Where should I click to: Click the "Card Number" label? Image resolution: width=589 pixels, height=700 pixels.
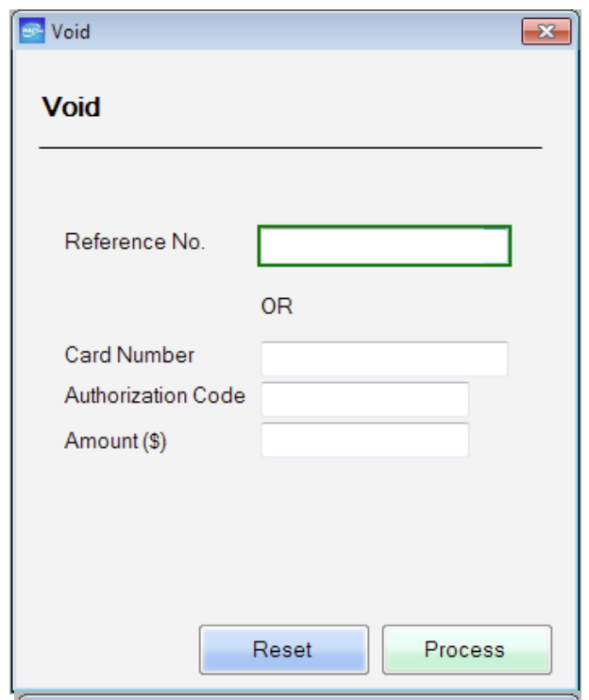coord(129,356)
